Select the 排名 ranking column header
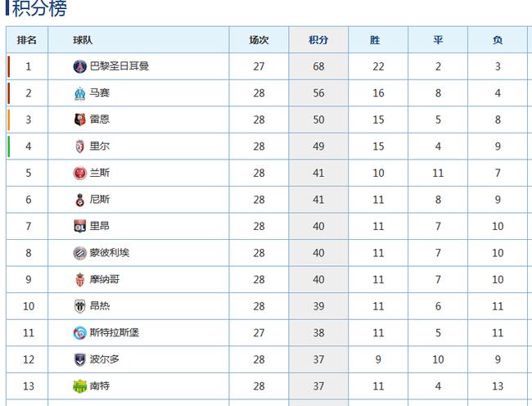Screen dimensions: 532x406 [27, 40]
